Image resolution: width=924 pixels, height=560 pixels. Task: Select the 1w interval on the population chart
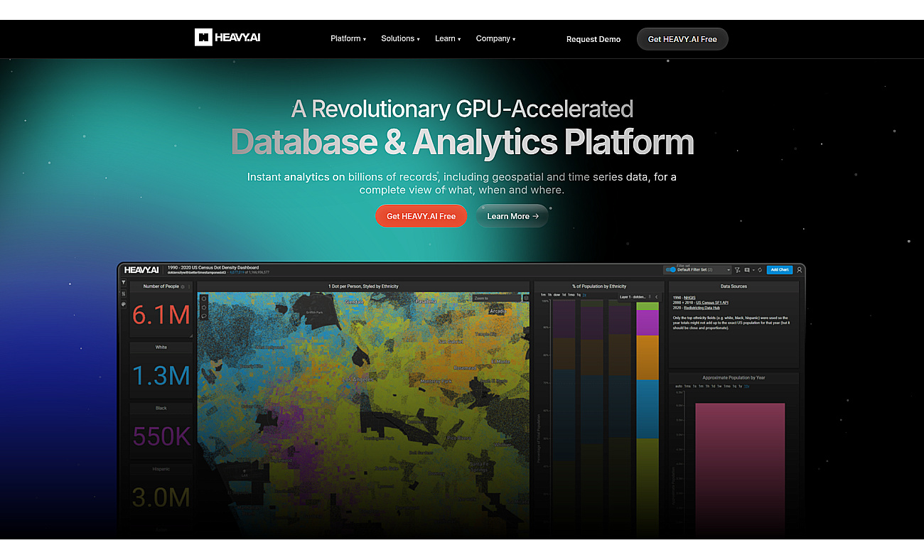719,387
